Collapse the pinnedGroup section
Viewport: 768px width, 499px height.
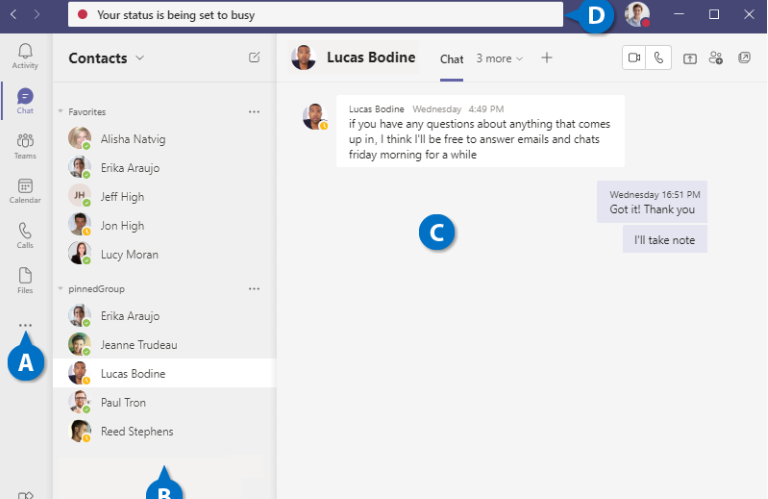60,289
